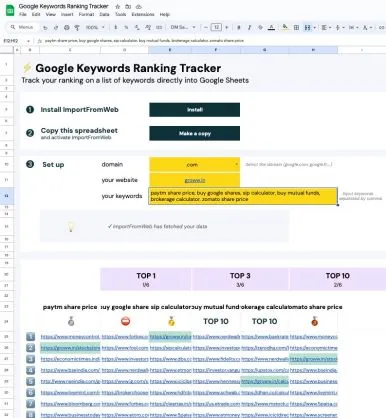Click the bronze medal under zomato share price

coord(314,321)
